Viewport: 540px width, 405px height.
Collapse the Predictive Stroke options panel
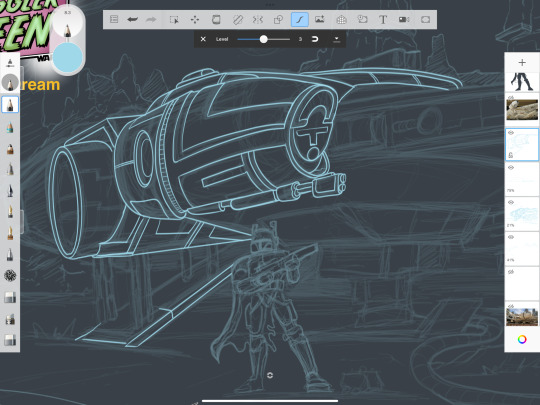(x=336, y=39)
